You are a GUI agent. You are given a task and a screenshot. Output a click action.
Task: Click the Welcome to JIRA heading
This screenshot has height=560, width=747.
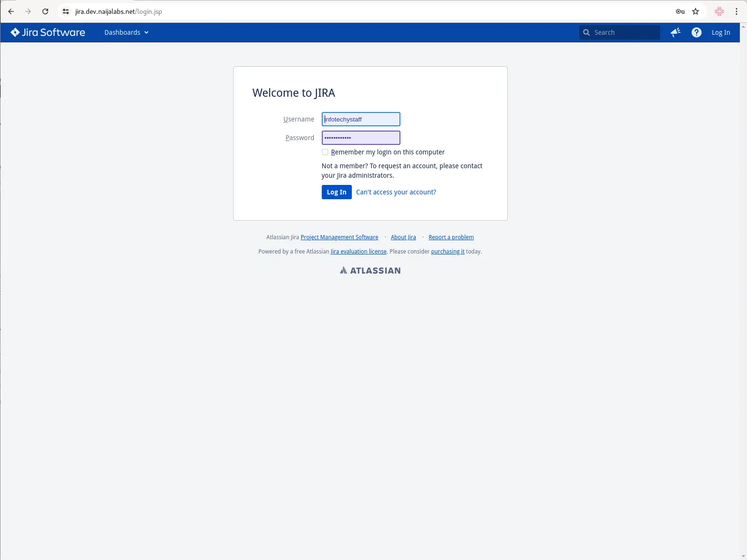[294, 93]
